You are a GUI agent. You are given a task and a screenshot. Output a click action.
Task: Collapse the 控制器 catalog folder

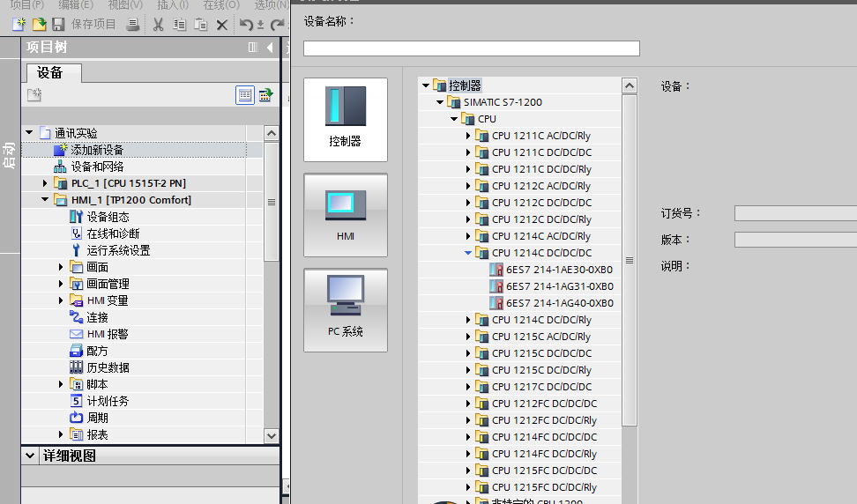426,85
